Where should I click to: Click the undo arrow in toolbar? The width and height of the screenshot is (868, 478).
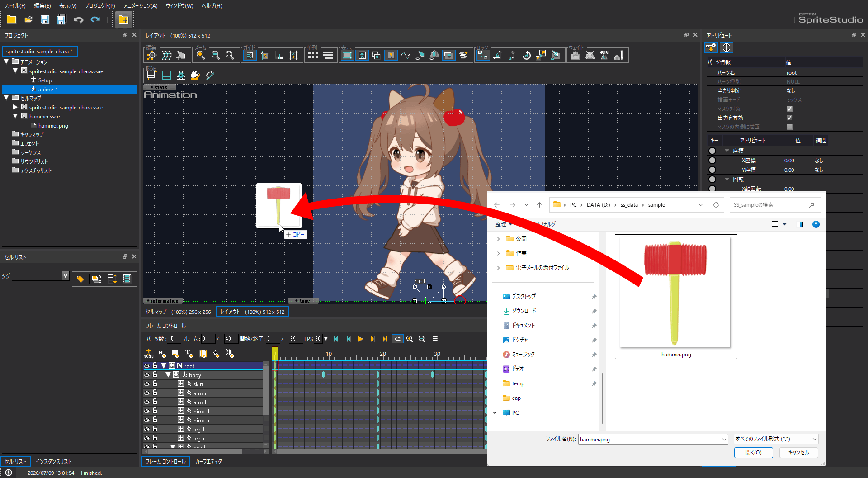(x=78, y=19)
